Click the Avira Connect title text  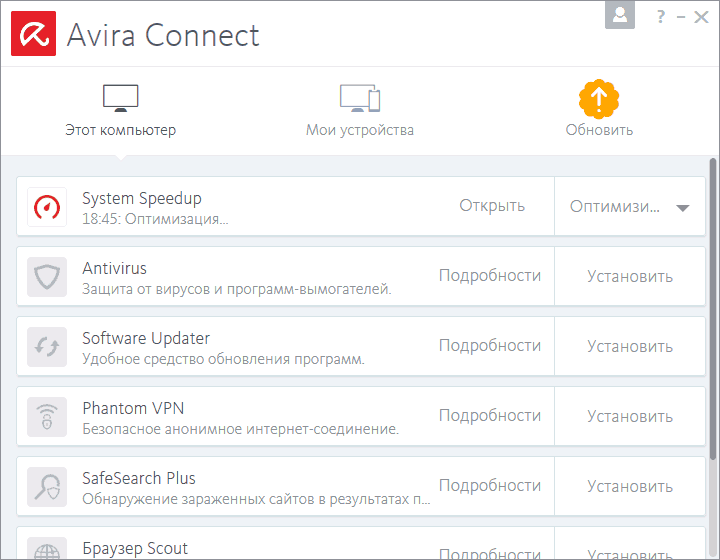coord(163,35)
